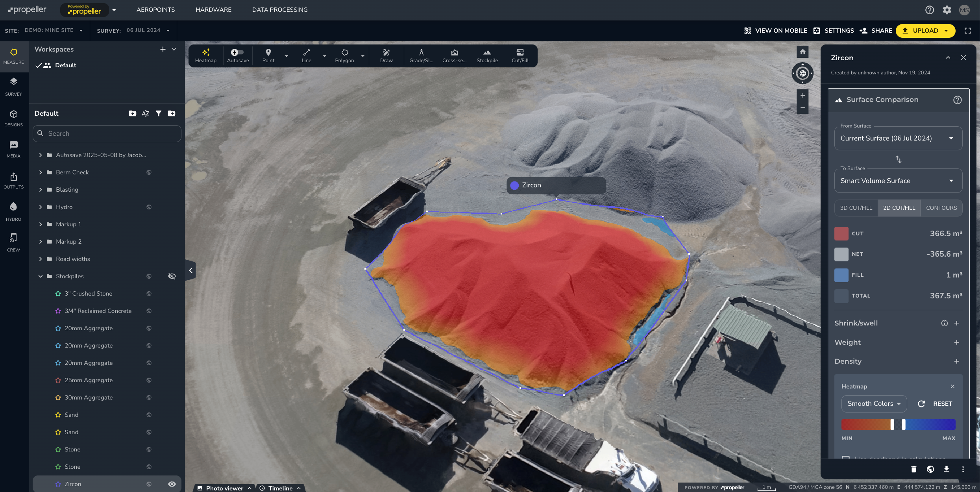Viewport: 980px width, 492px height.
Task: Toggle sharing globe for 3" Crushed Stone
Action: click(149, 294)
